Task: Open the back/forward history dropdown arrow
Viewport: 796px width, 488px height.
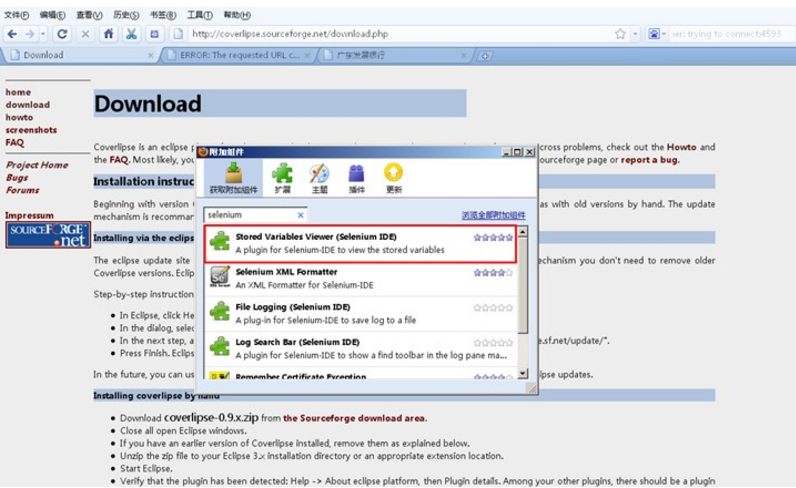Action: coord(43,34)
